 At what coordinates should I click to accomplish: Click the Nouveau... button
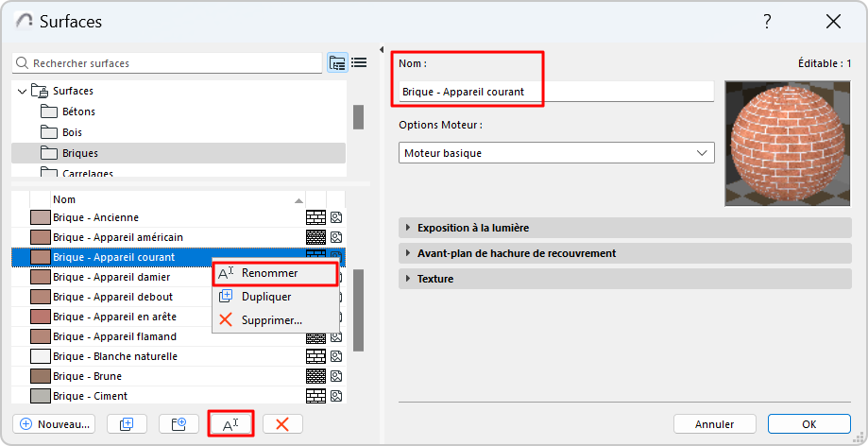55,424
